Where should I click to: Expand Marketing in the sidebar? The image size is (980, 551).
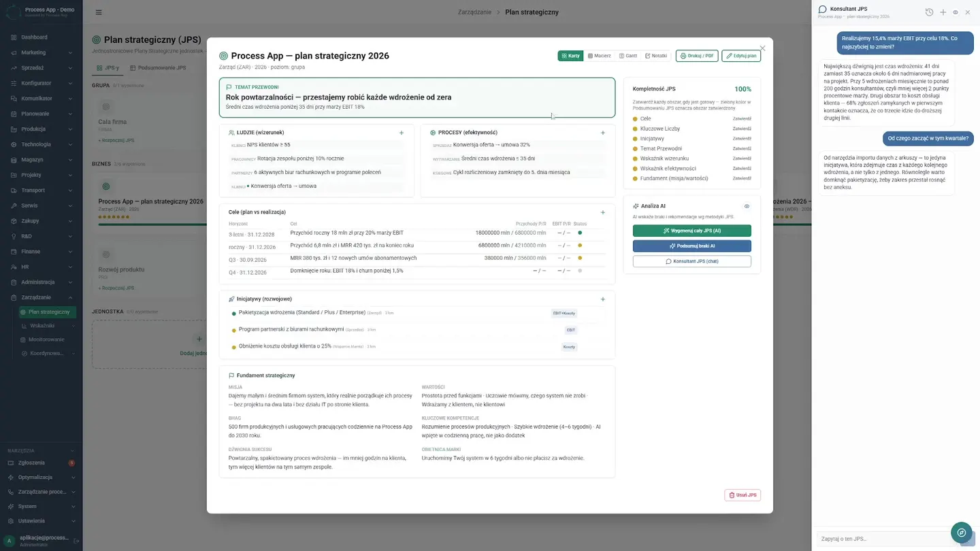(41, 52)
